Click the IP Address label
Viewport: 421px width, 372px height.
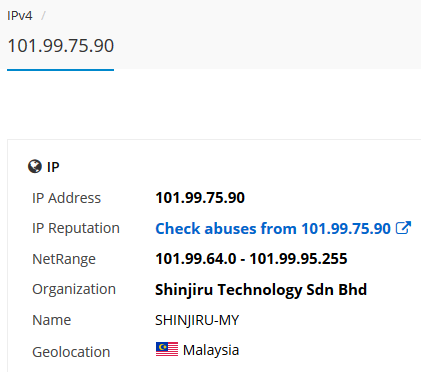coord(66,198)
